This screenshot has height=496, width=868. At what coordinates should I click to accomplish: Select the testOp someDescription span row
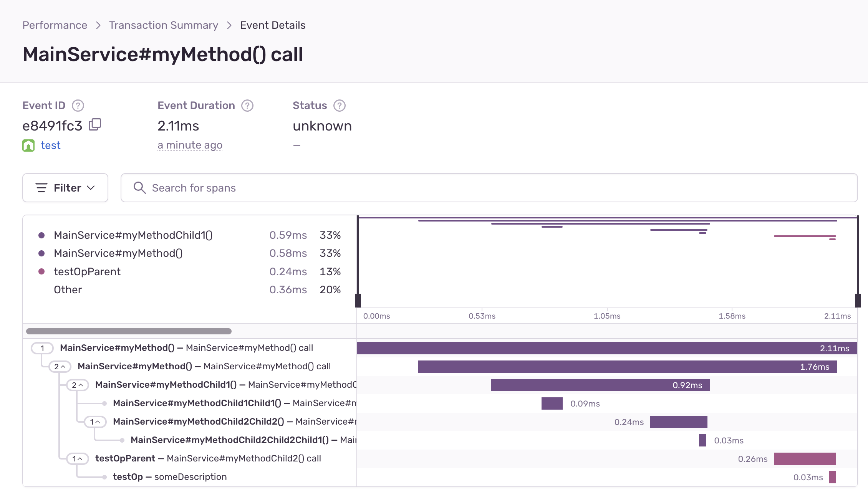(170, 477)
